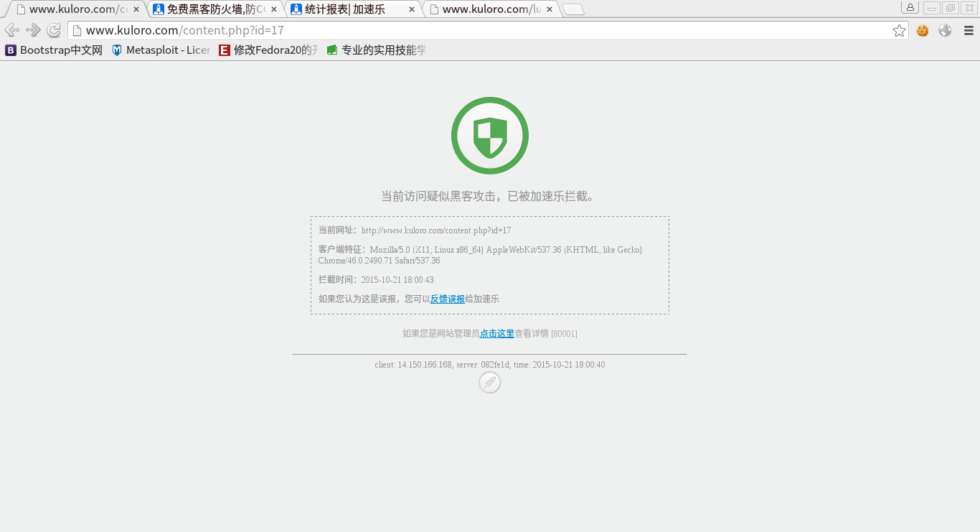The height and width of the screenshot is (532, 980).
Task: Close the www.kuloro.com/lu tab
Action: [x=550, y=9]
